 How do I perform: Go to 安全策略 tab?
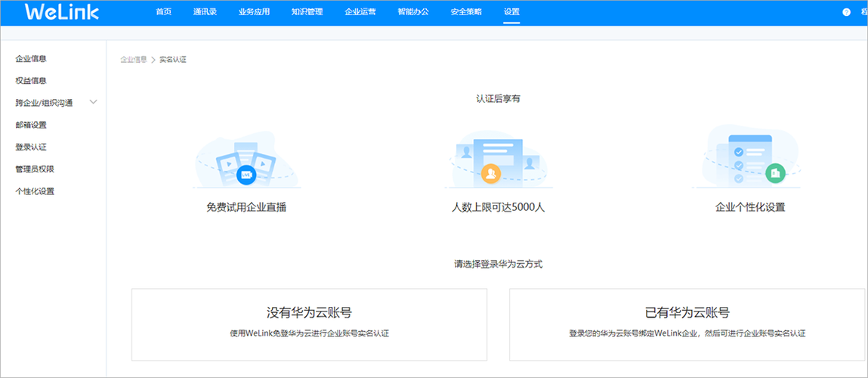(x=466, y=11)
